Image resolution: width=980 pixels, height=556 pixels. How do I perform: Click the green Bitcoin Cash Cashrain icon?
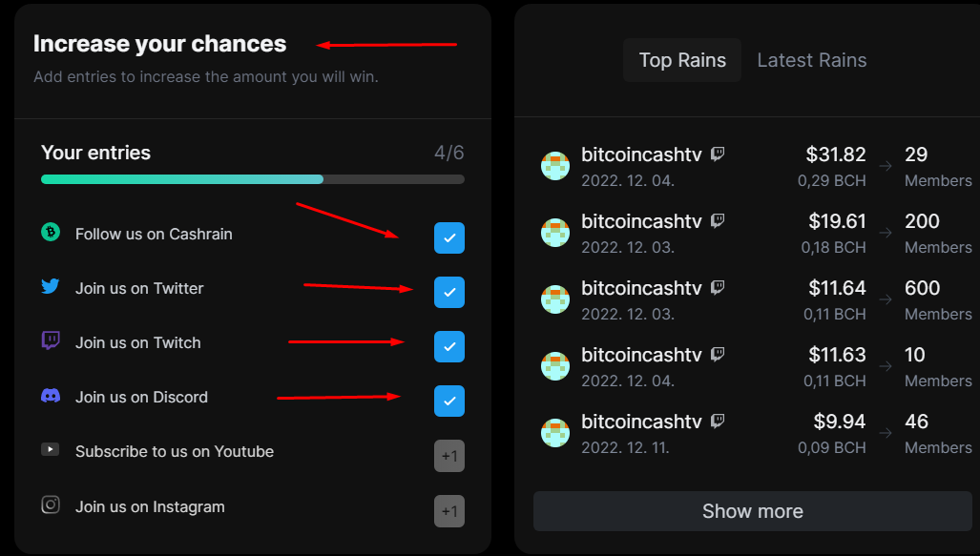click(x=51, y=233)
